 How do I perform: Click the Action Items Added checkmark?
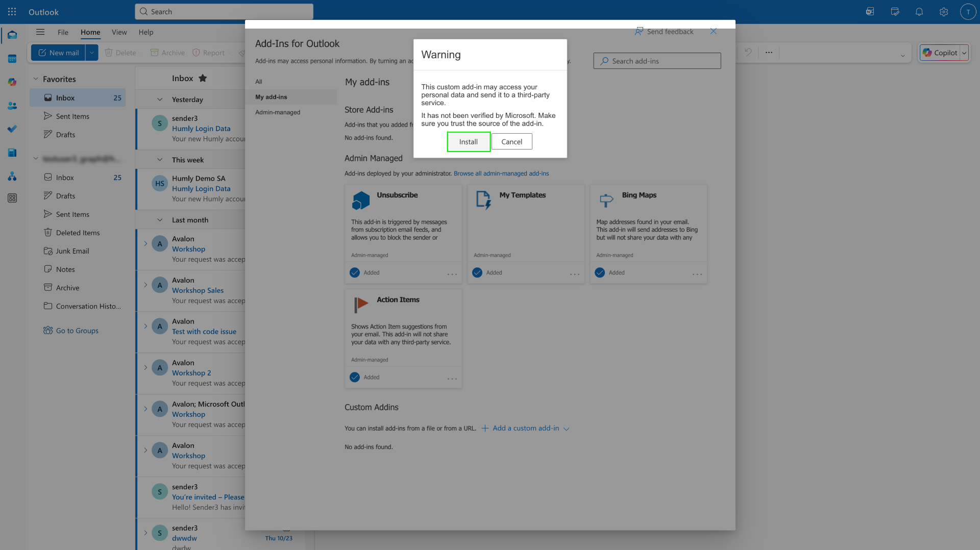pos(355,377)
